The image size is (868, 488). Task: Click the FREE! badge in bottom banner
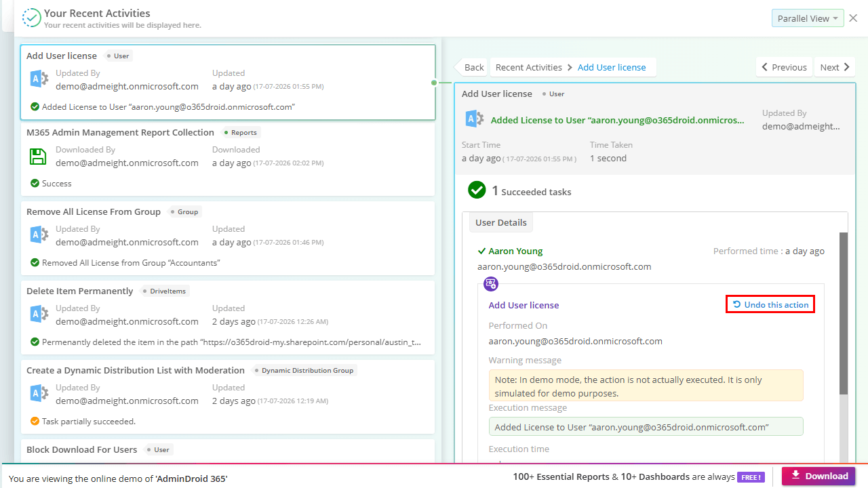click(751, 476)
